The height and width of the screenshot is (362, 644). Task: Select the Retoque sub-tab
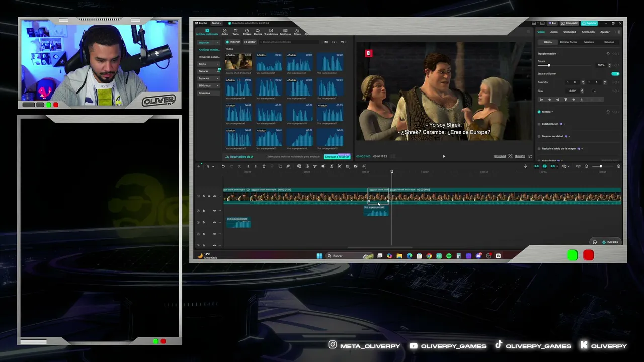[609, 42]
